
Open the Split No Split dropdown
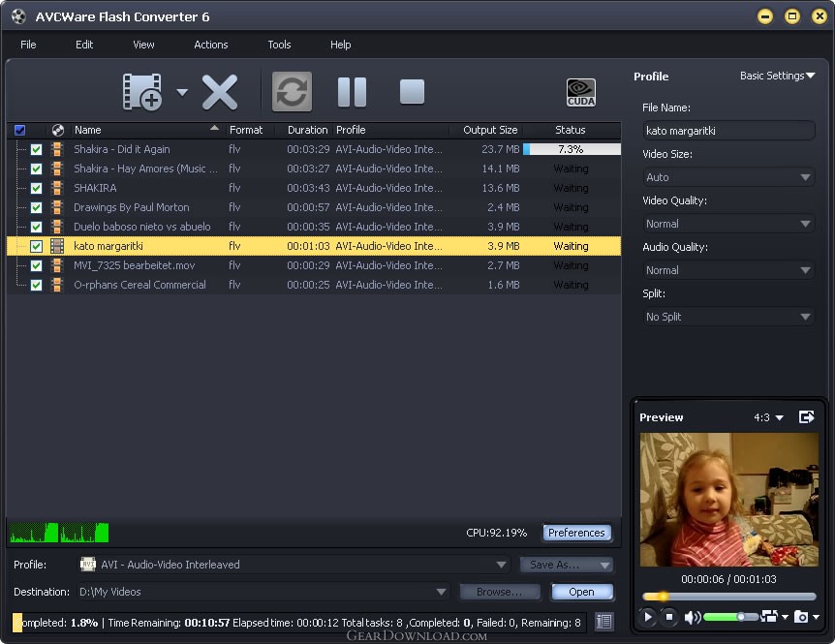click(x=728, y=317)
